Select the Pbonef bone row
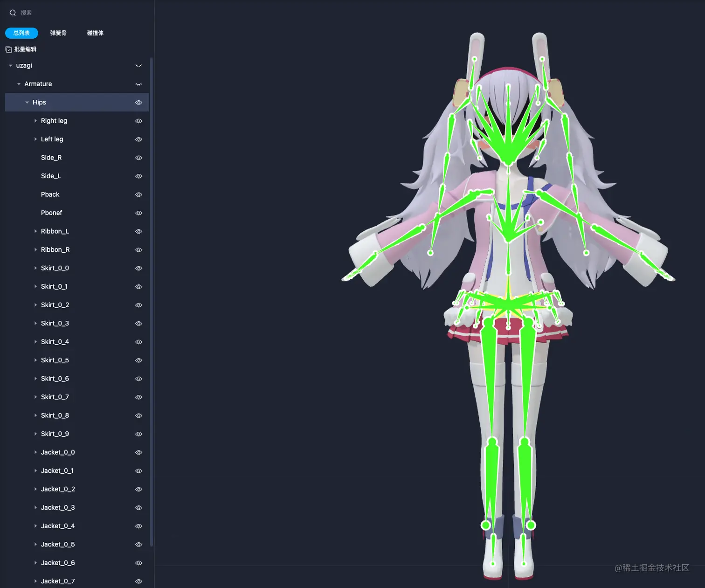705x588 pixels. point(77,213)
